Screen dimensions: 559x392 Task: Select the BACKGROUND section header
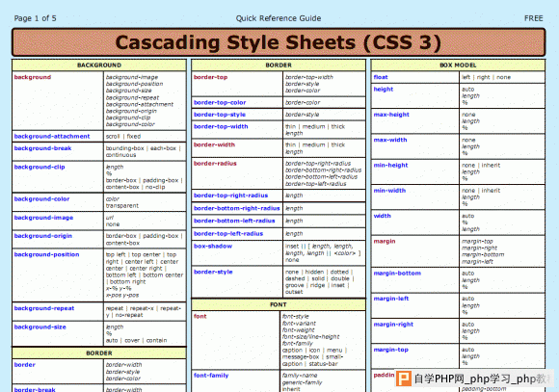point(99,65)
